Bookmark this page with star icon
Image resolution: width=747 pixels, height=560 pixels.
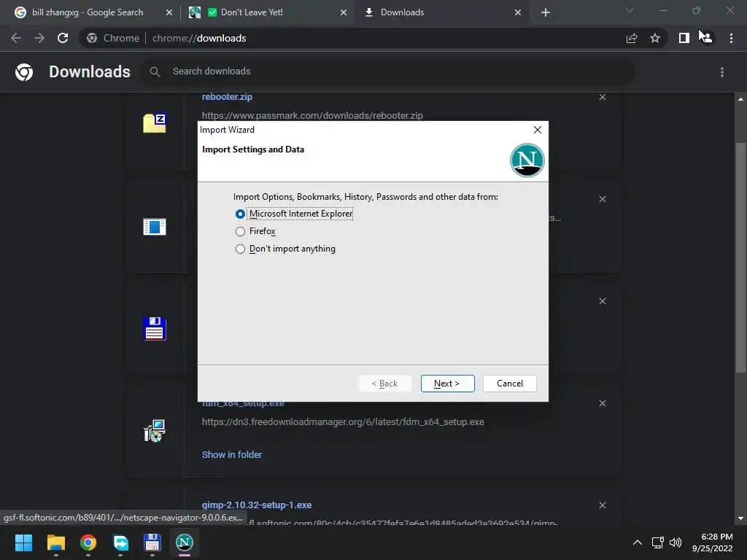point(655,38)
